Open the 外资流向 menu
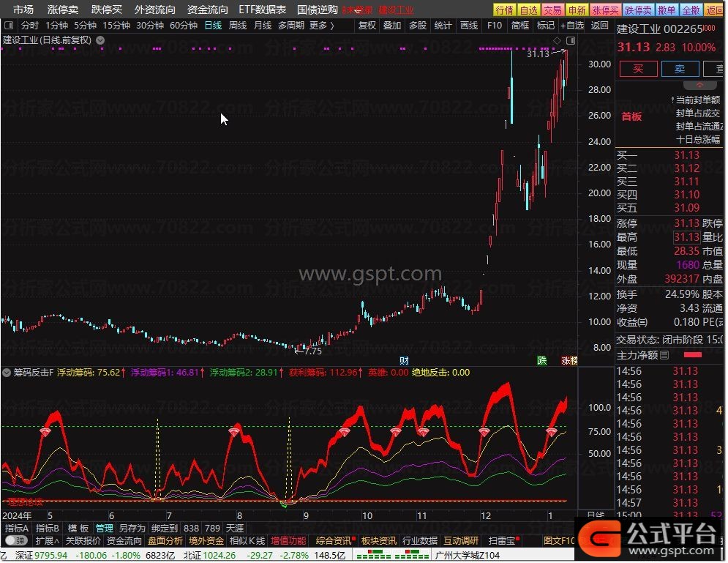Viewport: 728px width, 563px height. [x=155, y=10]
